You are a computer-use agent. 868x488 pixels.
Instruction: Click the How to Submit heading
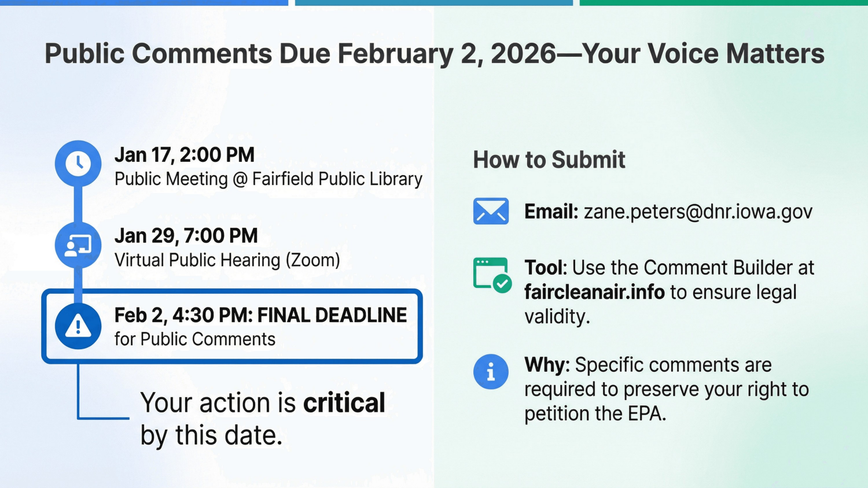pos(549,160)
